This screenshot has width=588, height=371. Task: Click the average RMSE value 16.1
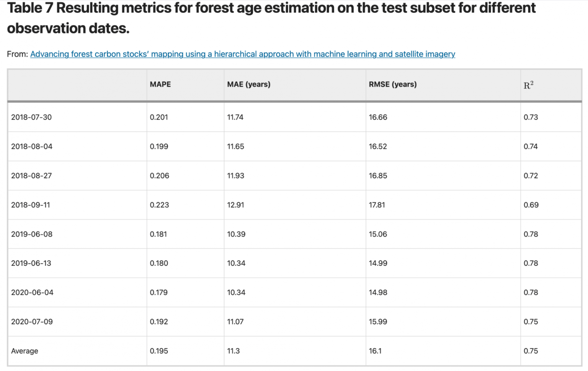[x=375, y=351]
